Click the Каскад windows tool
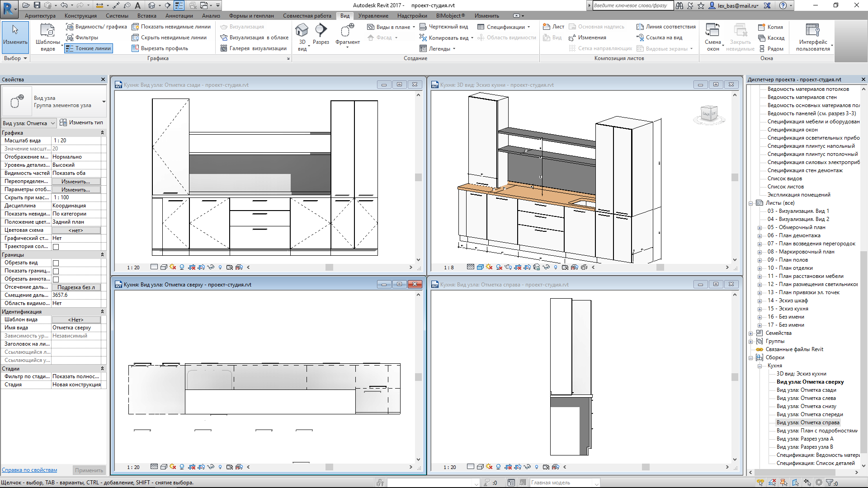The image size is (868, 488). 771,38
